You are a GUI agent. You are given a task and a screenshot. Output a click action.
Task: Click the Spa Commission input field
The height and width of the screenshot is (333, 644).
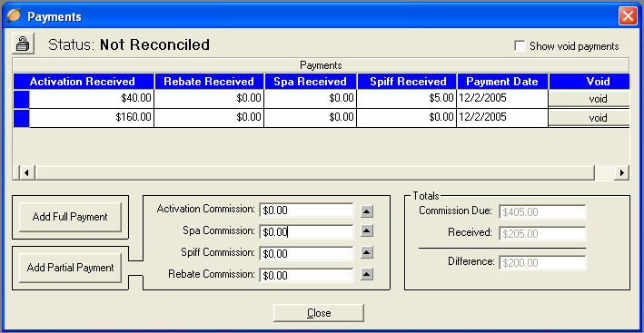point(306,231)
